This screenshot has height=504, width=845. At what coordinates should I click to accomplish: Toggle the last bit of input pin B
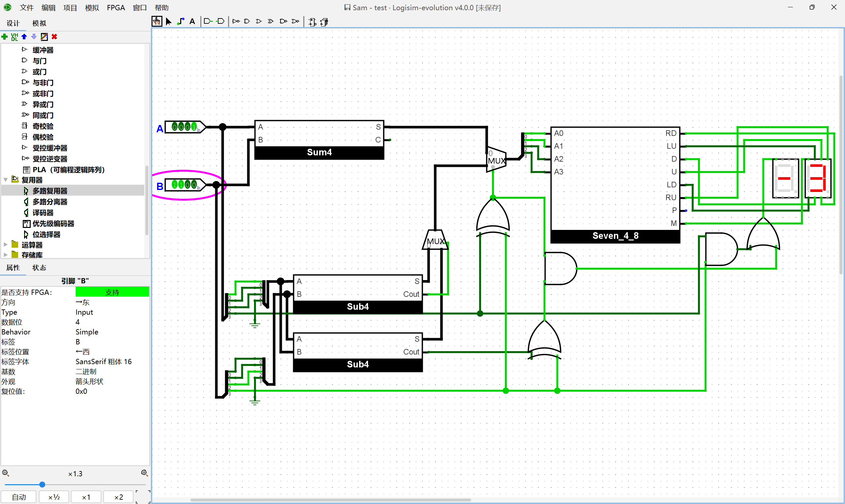(x=194, y=185)
